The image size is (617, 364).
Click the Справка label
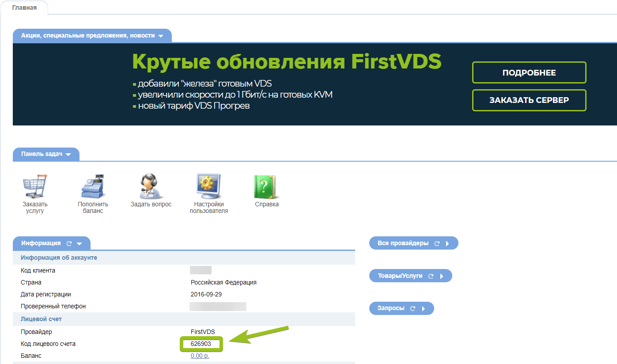tap(267, 205)
